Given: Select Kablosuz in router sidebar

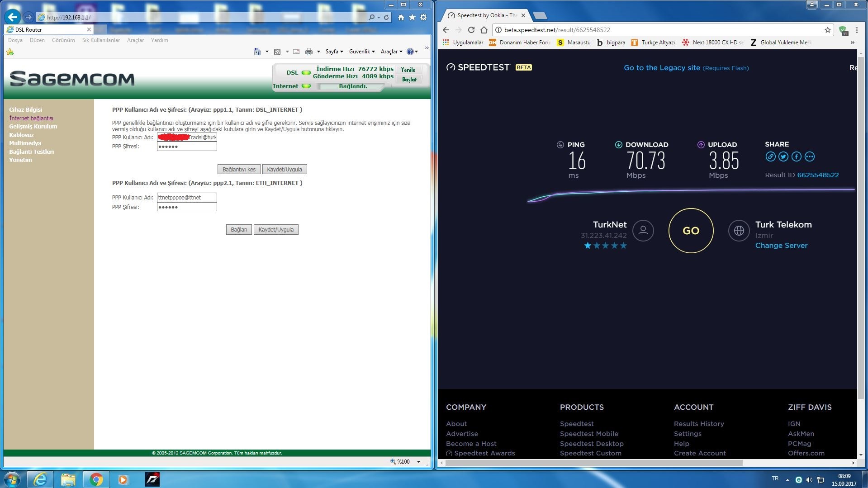Looking at the screenshot, I should 21,135.
